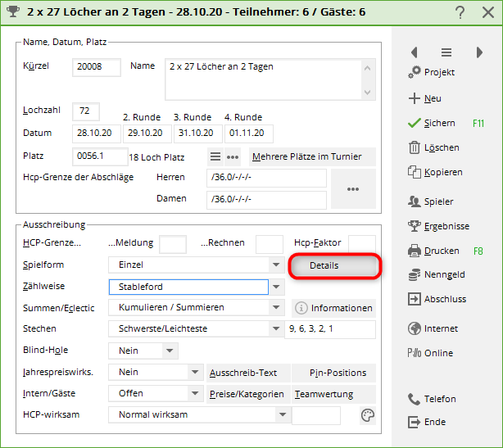Click the Sichern green checkmark icon
503x448 pixels.
[x=415, y=123]
